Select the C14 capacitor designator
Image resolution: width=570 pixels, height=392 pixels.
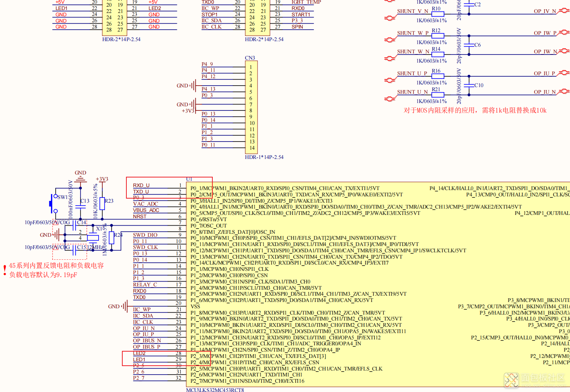[x=82, y=222]
